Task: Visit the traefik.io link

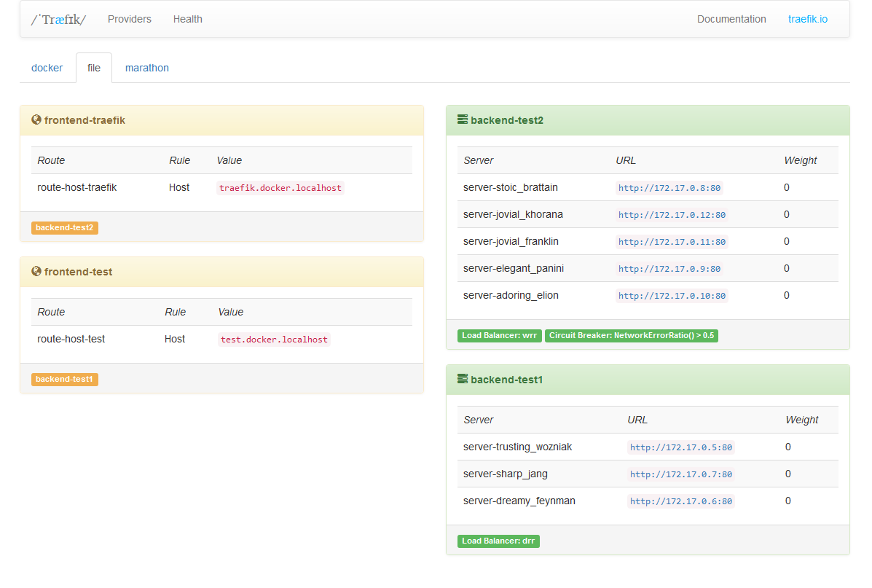Action: tap(808, 19)
